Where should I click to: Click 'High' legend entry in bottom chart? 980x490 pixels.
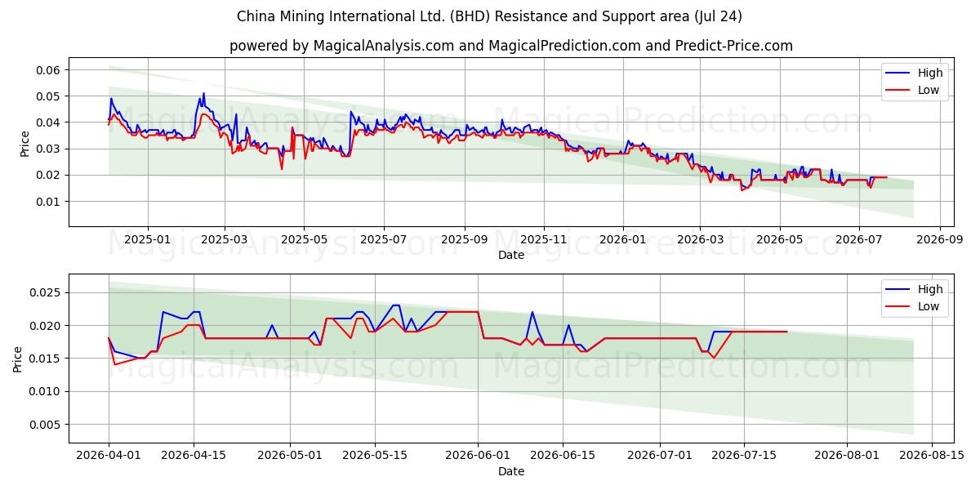(x=930, y=289)
